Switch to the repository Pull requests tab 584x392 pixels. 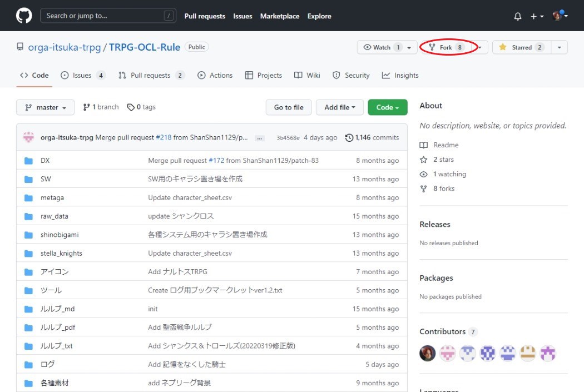point(151,75)
